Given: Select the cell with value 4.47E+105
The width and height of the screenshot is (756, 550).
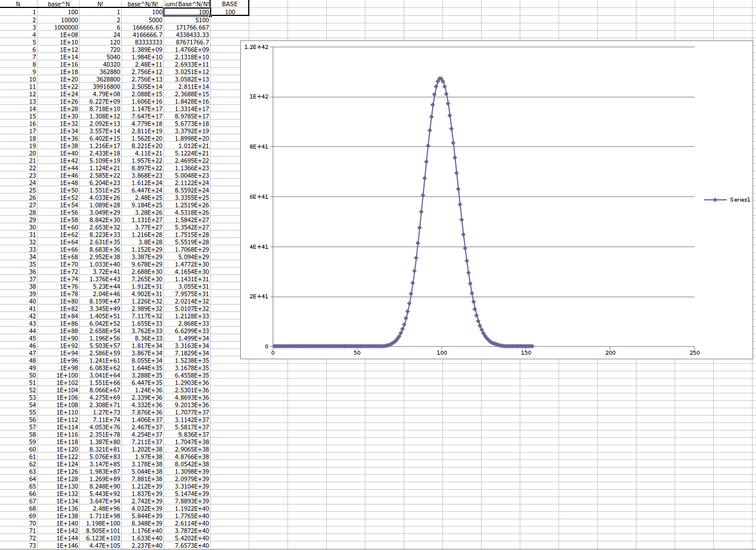Looking at the screenshot, I should click(104, 545).
